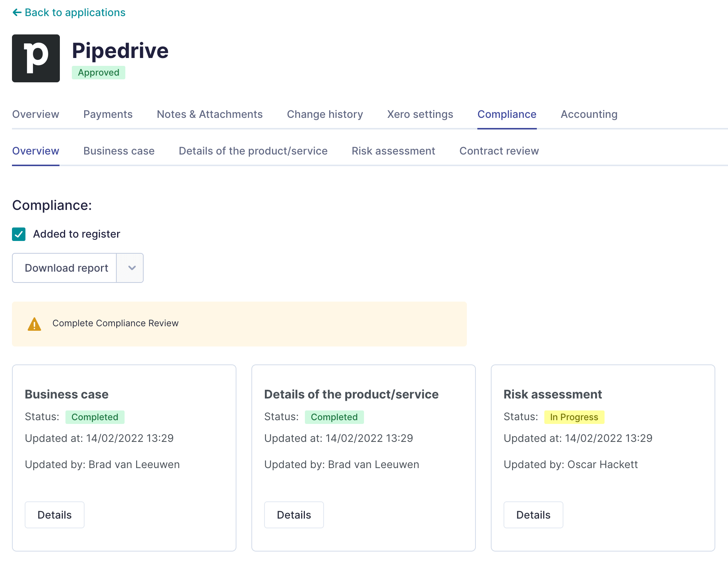Click the In Progress status badge
This screenshot has height=562, width=728.
574,417
